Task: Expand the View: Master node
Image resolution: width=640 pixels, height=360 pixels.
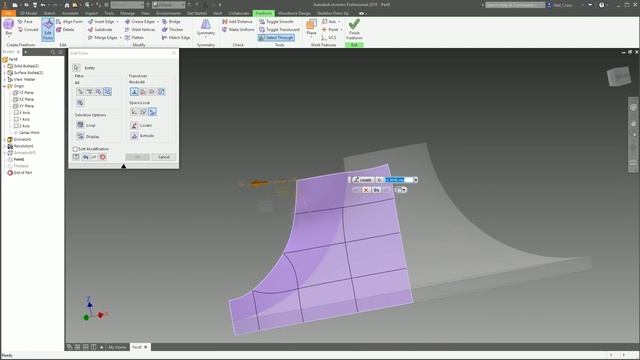Action: click(x=4, y=79)
